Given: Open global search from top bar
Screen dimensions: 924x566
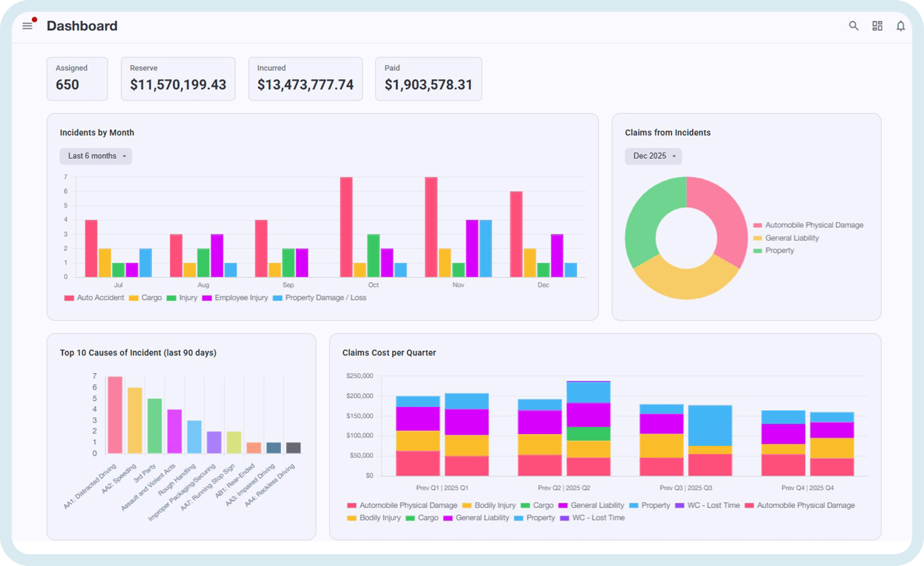Looking at the screenshot, I should 853,26.
